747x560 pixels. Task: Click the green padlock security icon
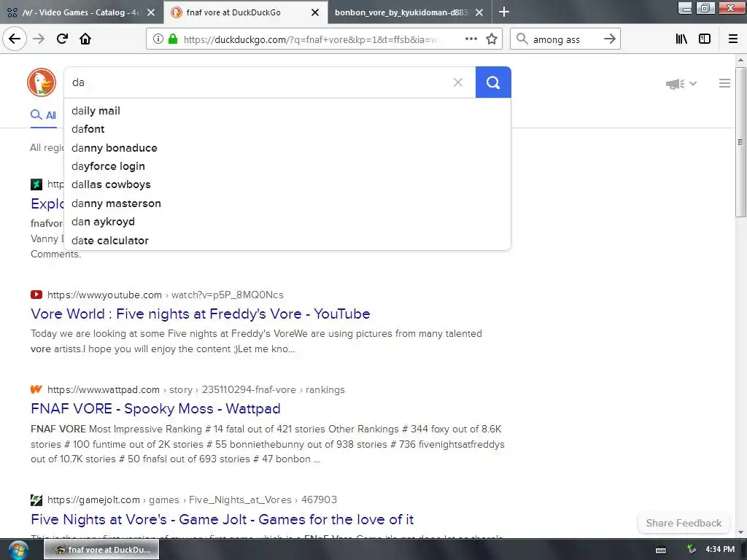[x=173, y=39]
